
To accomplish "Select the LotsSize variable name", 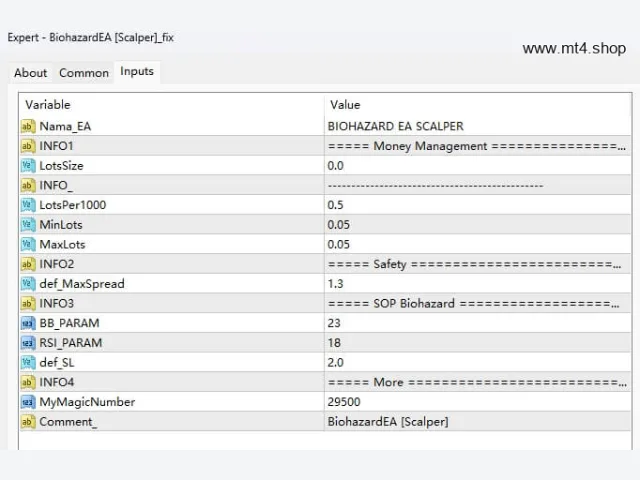I will coord(61,166).
